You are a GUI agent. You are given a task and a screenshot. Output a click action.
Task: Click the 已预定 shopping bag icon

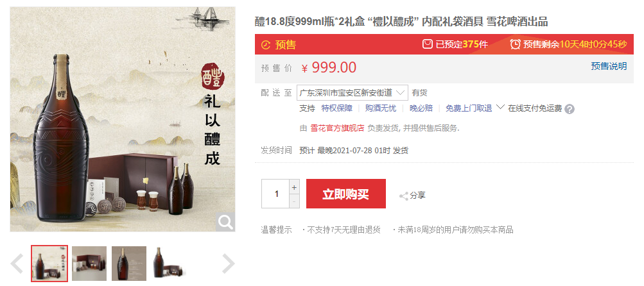(x=428, y=44)
